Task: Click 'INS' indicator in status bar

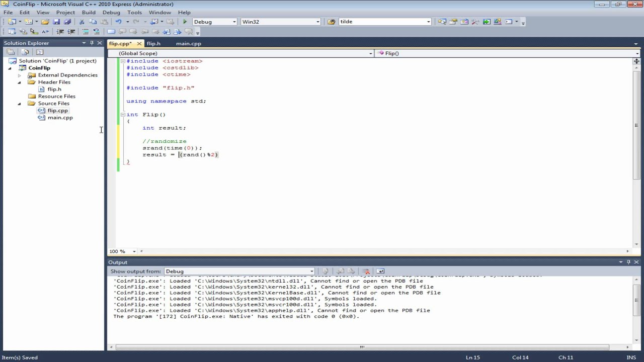Action: [x=631, y=357]
